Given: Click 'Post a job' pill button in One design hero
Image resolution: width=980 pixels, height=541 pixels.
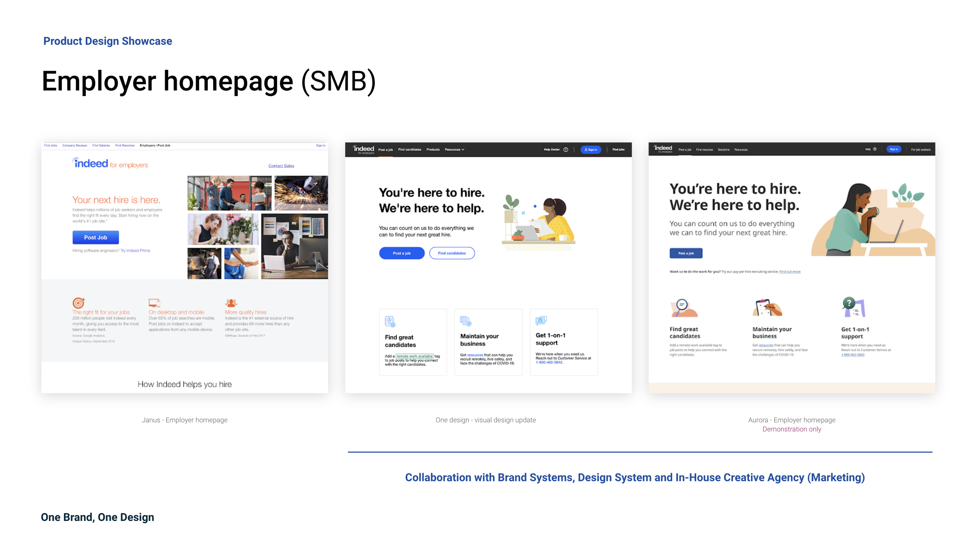Looking at the screenshot, I should point(402,253).
